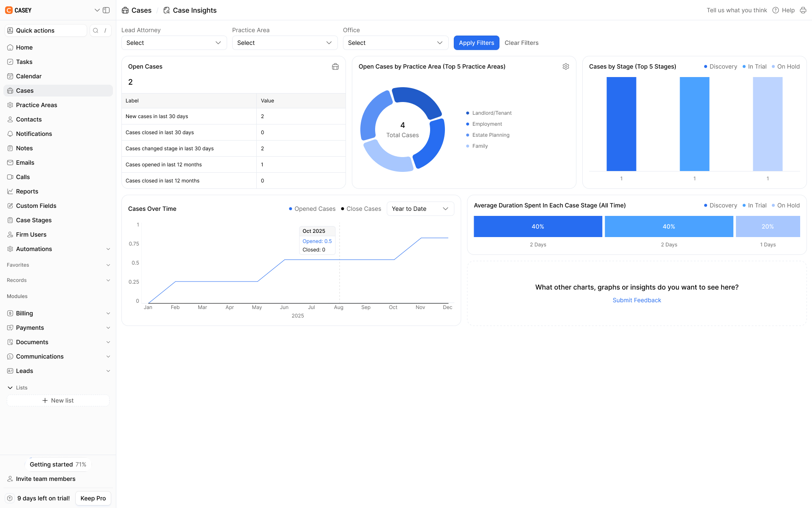This screenshot has height=508, width=812.
Task: Click the Emails envelope icon
Action: (x=10, y=163)
